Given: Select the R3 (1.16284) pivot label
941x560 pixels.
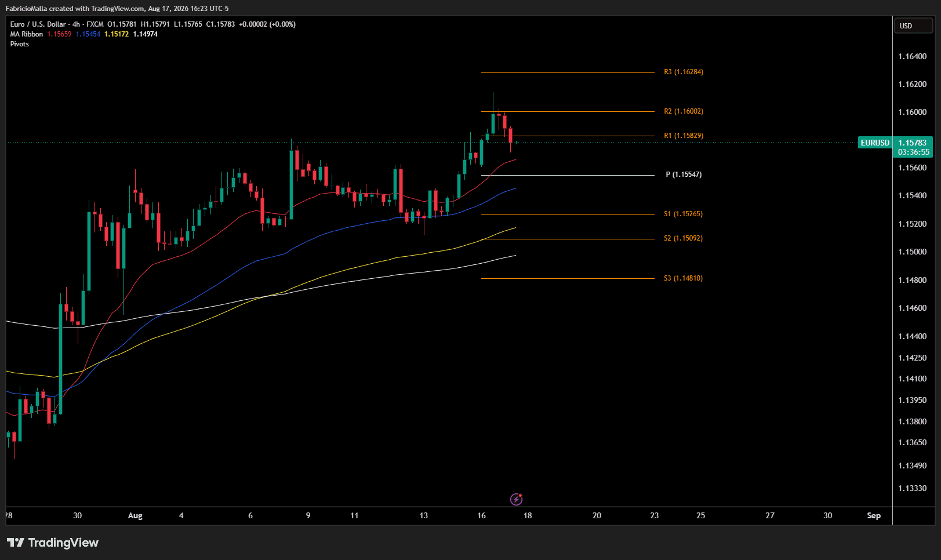Looking at the screenshot, I should 684,72.
